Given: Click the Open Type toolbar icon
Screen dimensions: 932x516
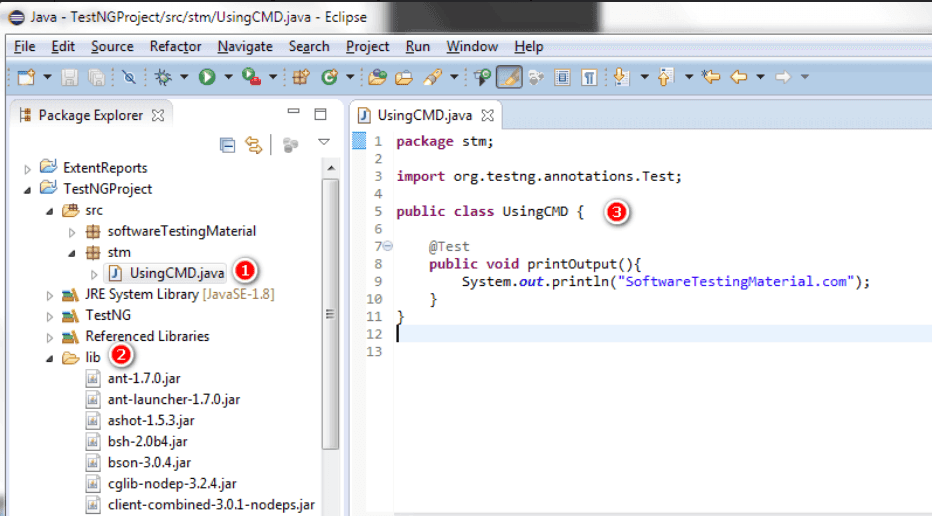Looking at the screenshot, I should 377,77.
